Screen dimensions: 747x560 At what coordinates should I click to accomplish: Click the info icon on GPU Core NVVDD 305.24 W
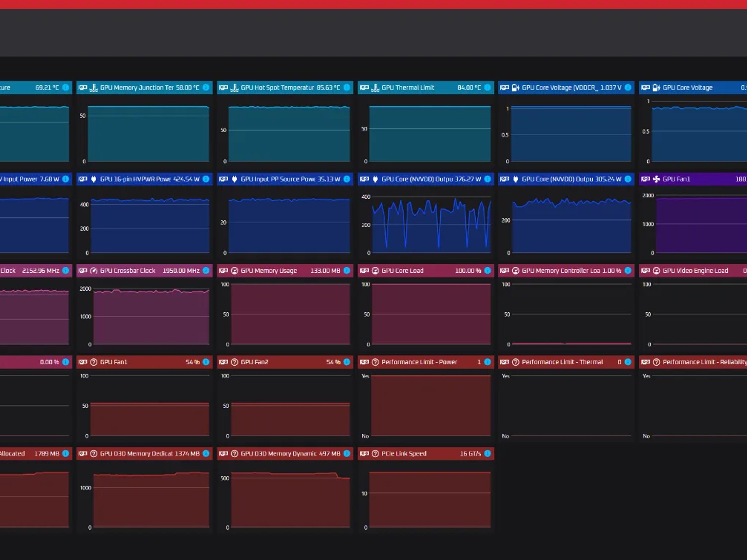click(628, 179)
